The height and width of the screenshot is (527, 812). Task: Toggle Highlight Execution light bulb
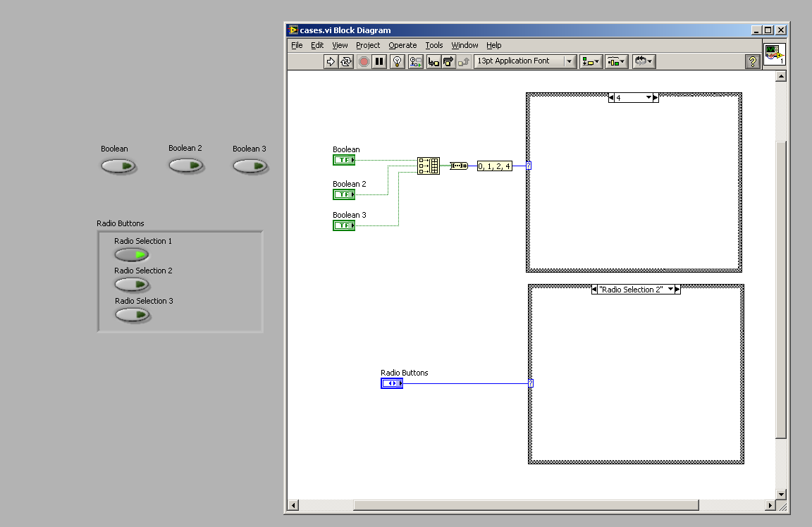pyautogui.click(x=397, y=61)
